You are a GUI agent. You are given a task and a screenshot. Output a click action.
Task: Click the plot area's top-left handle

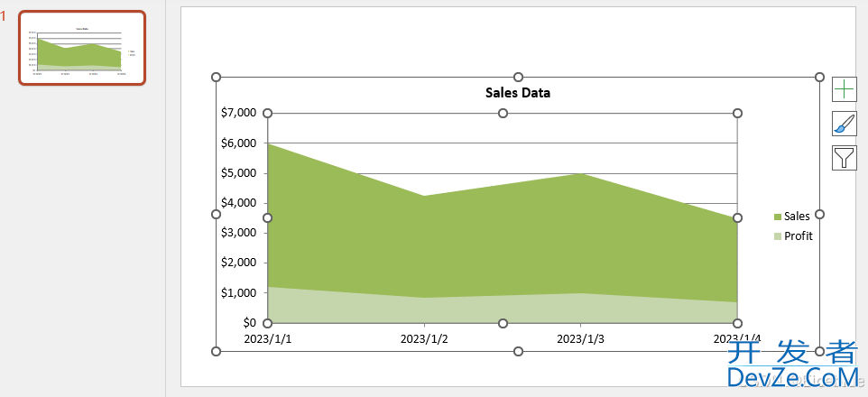pyautogui.click(x=267, y=114)
